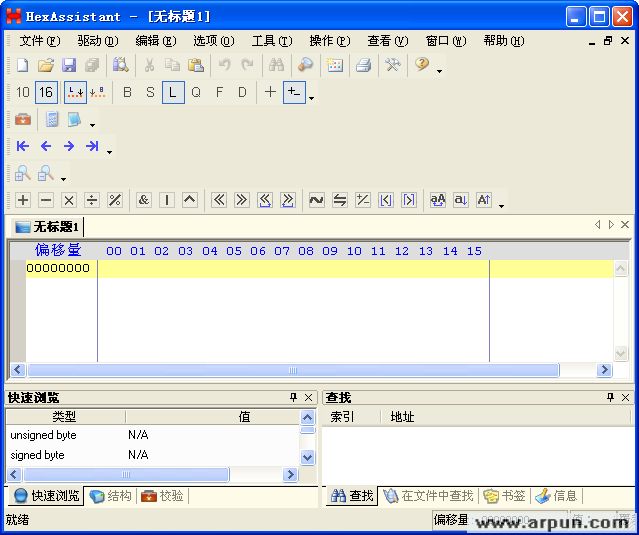Screen dimensions: 639x535
Task: Open the 文件(F) menu
Action: [40, 41]
